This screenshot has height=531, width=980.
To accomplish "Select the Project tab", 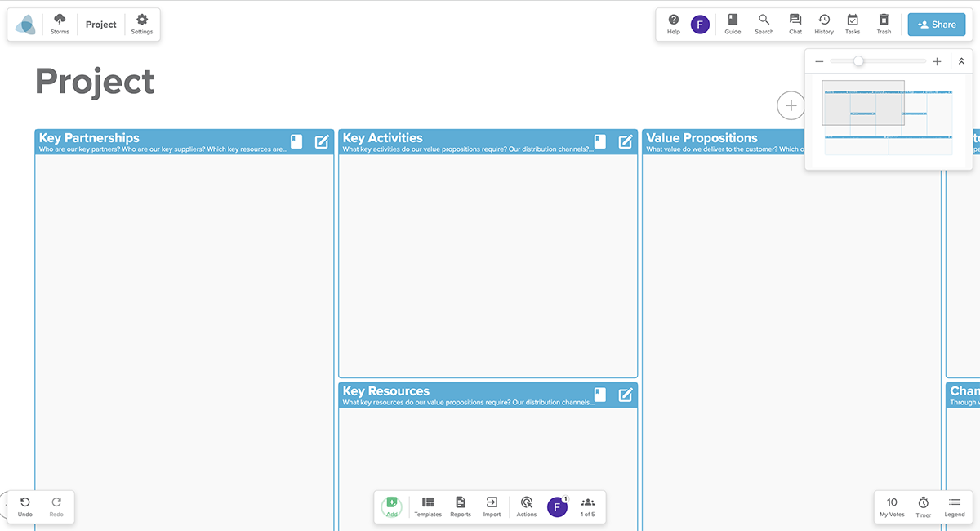I will (x=100, y=24).
